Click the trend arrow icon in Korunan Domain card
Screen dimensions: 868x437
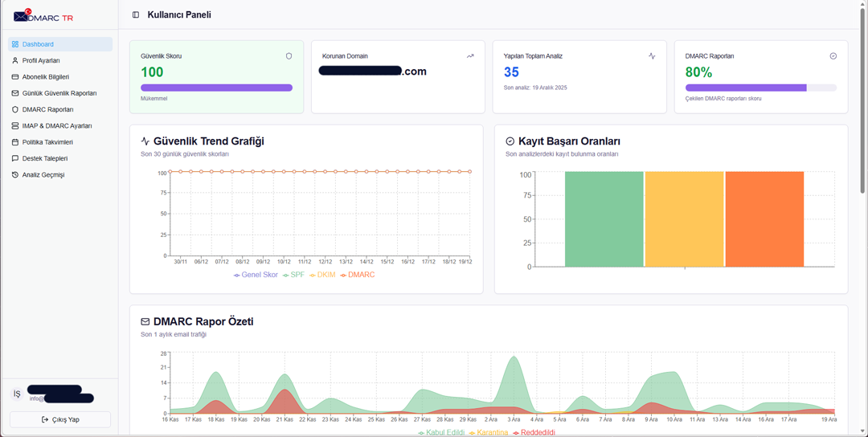click(470, 56)
